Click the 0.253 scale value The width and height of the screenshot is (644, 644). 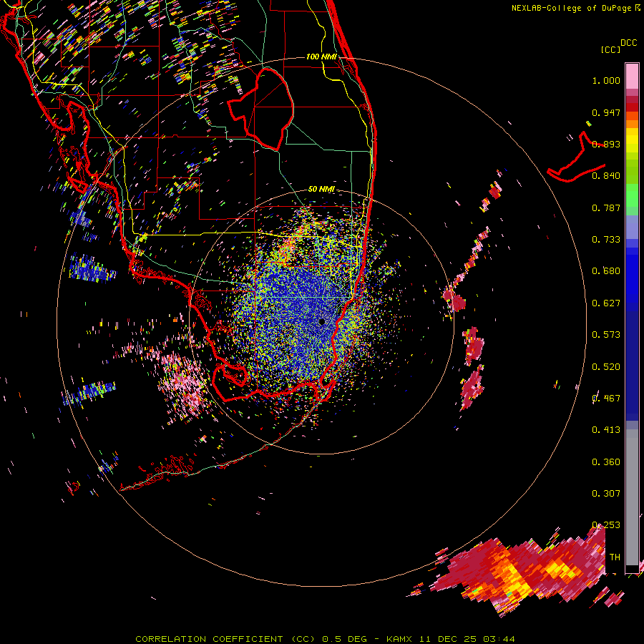606,525
